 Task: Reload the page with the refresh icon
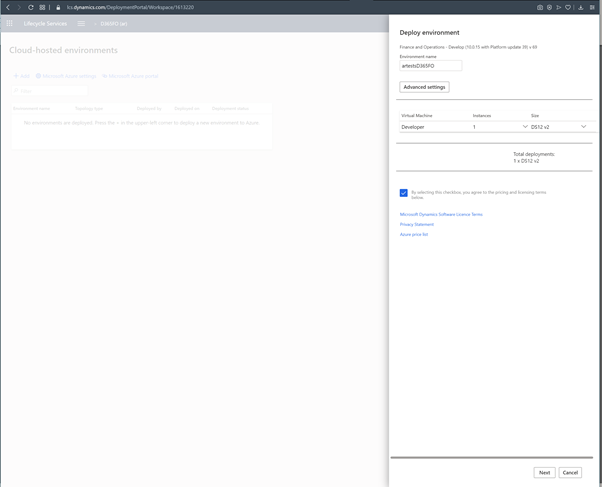pyautogui.click(x=31, y=7)
